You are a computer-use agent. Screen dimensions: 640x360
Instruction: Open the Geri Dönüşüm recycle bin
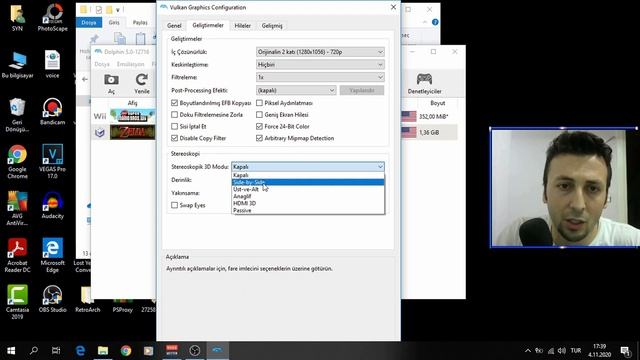click(17, 115)
